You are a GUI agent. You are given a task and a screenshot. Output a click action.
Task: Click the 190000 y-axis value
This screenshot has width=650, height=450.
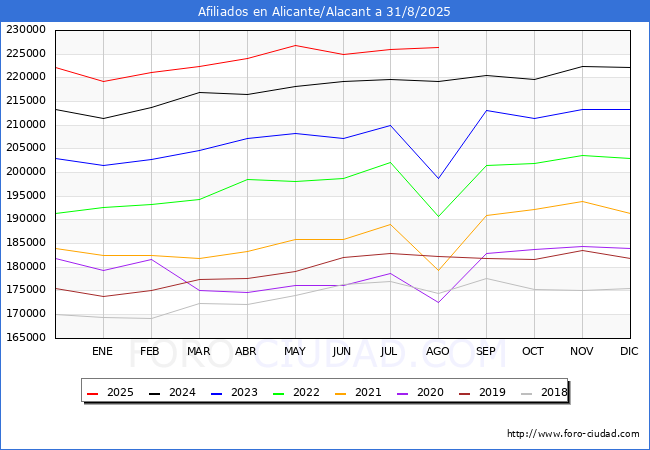click(x=26, y=219)
